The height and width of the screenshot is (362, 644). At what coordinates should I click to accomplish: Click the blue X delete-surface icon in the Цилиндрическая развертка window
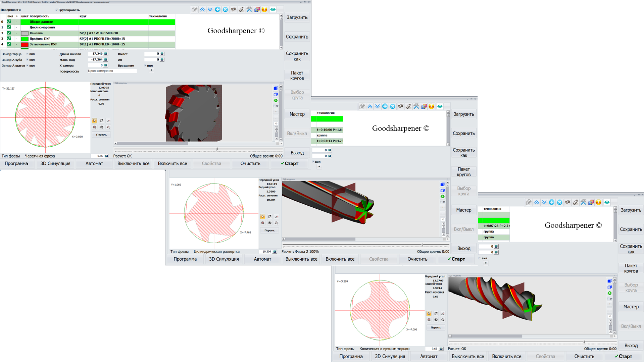(x=392, y=106)
